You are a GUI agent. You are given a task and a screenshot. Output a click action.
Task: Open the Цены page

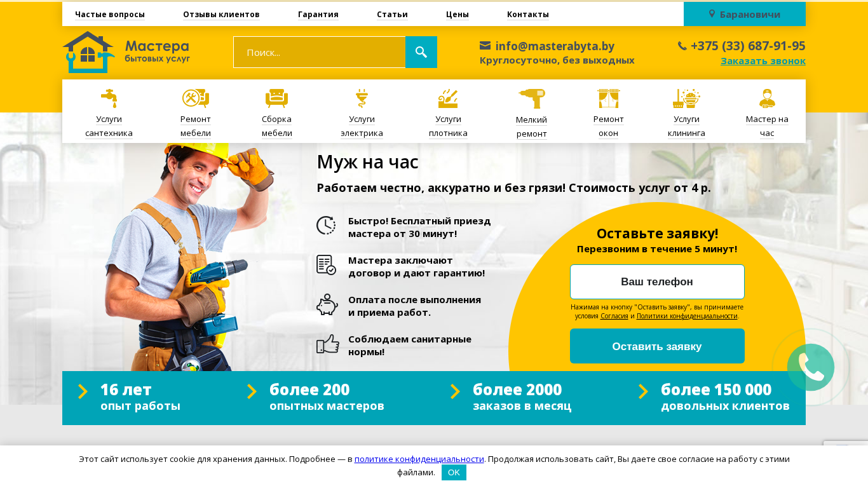click(x=458, y=15)
